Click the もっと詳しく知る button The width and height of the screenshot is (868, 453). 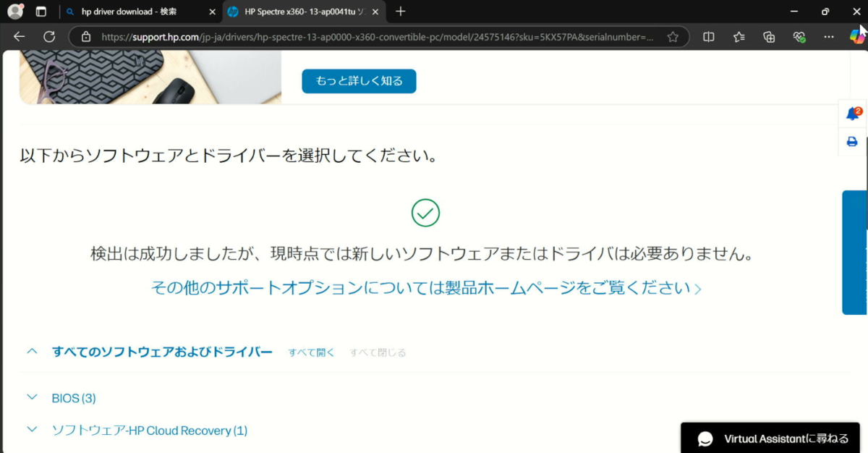pyautogui.click(x=359, y=81)
